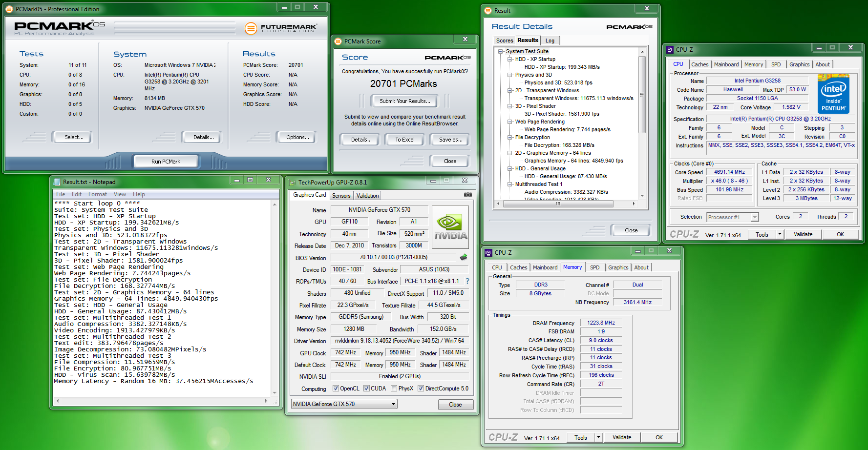
Task: Collapse the 2D - Transparent Windows node
Action: [x=510, y=90]
